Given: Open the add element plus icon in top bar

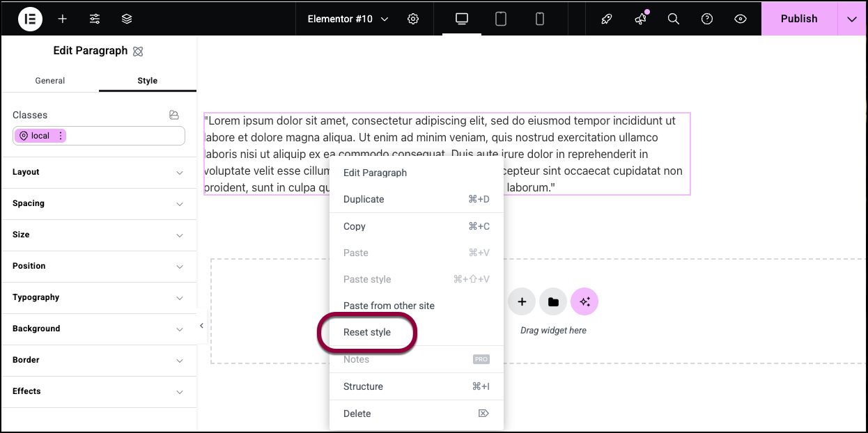Looking at the screenshot, I should tap(63, 19).
